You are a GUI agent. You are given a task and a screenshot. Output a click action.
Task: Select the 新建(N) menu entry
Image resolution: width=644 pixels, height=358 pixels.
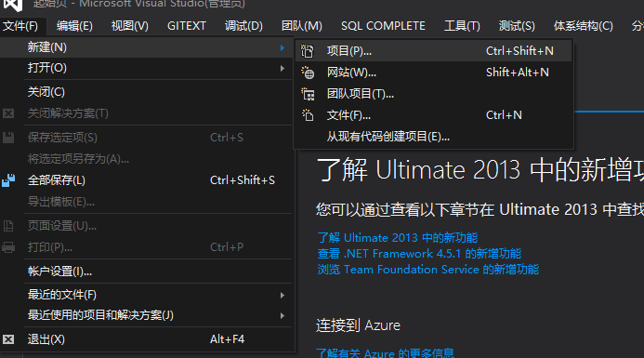pyautogui.click(x=147, y=47)
